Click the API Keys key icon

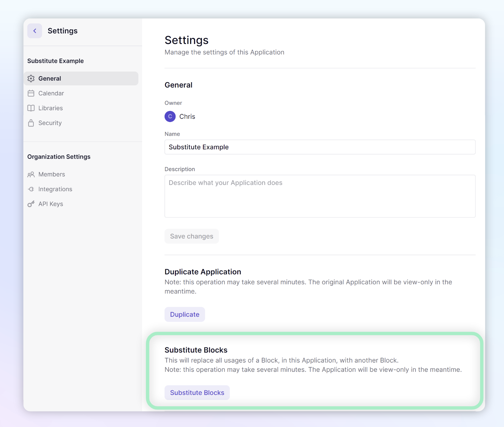(31, 204)
